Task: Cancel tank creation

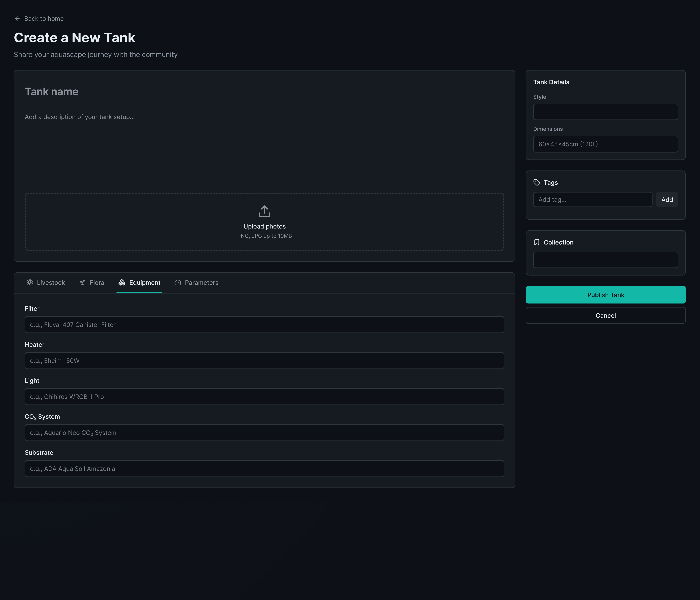Action: tap(605, 315)
